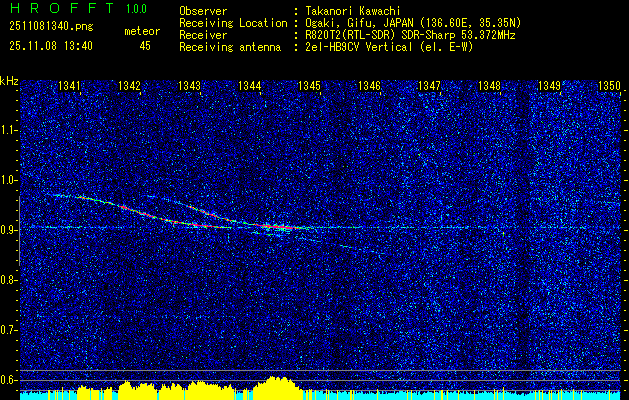The height and width of the screenshot is (400, 629).
Task: Select the R820T2(RTL-SDR) SDR-Sharp 53.372MHz text
Action: [x=410, y=35]
